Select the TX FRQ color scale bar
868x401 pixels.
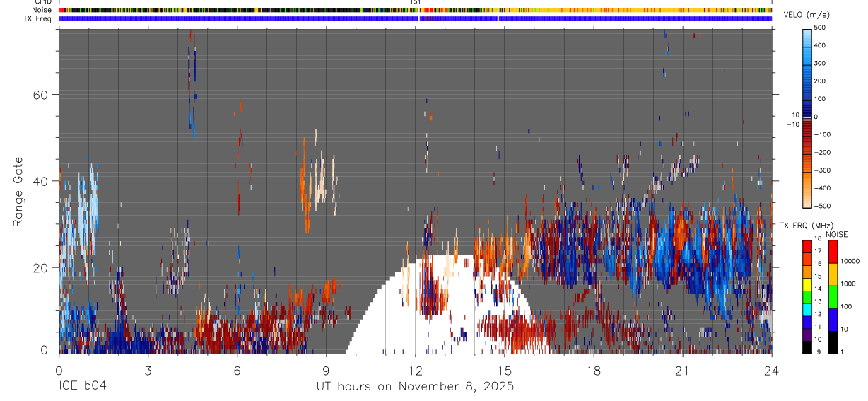tap(807, 297)
